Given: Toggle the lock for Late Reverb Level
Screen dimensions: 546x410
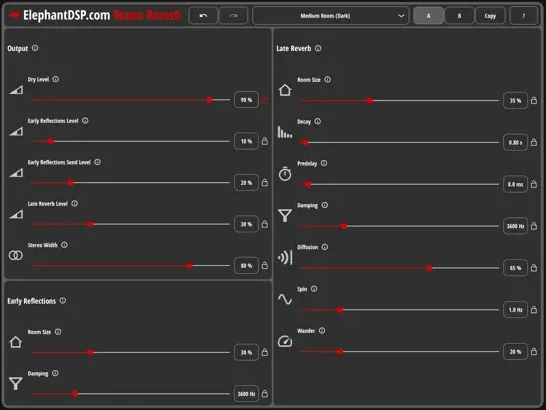Looking at the screenshot, I should (x=265, y=224).
